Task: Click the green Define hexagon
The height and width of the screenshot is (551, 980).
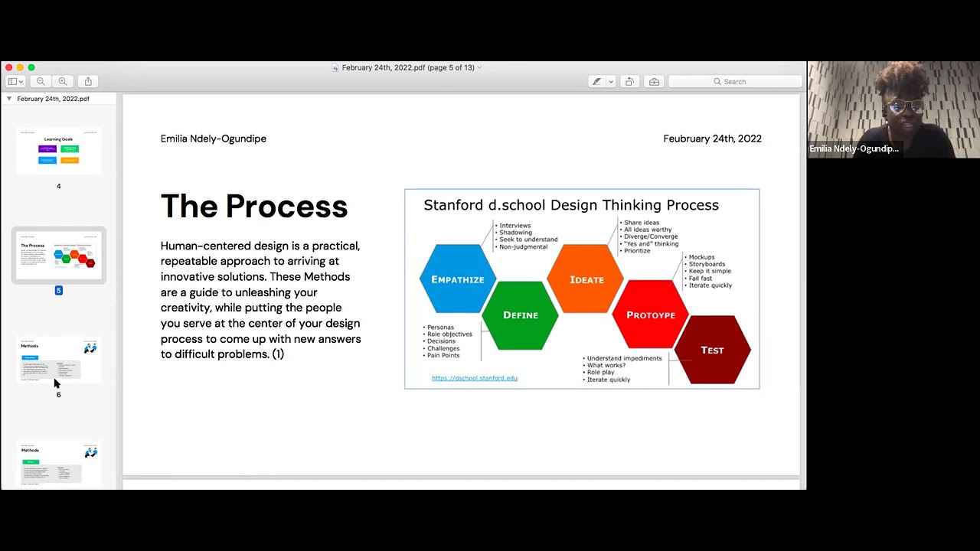Action: click(520, 315)
